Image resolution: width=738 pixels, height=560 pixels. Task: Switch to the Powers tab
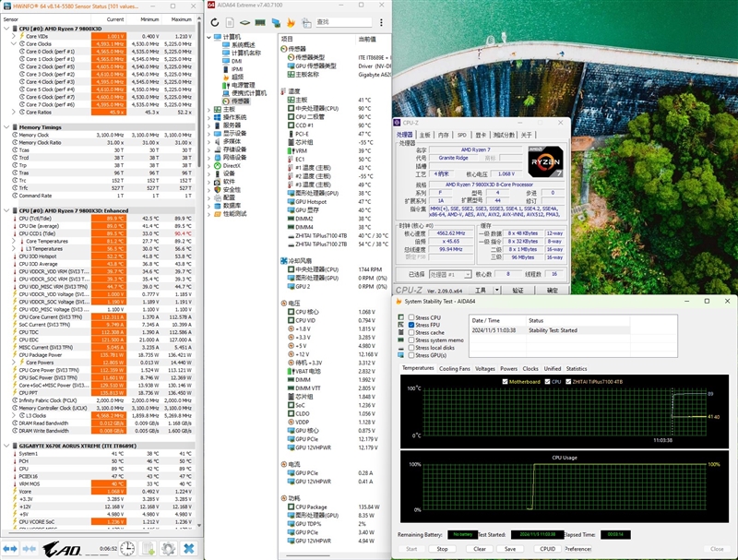pyautogui.click(x=508, y=369)
